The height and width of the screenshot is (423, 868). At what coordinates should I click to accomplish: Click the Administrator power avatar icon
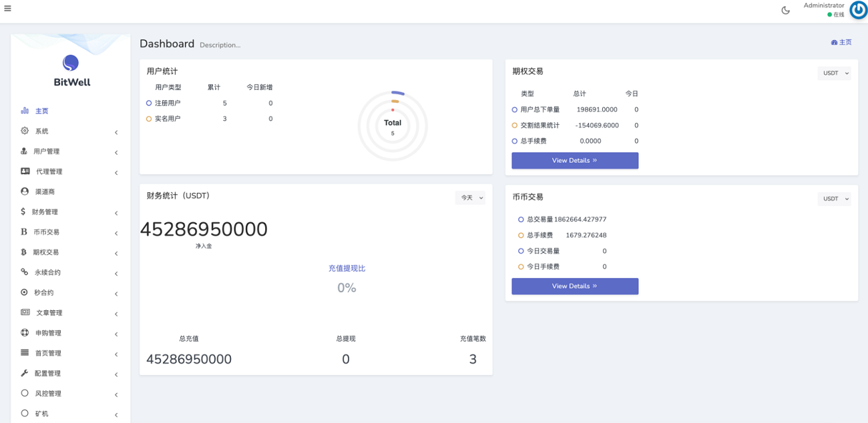click(x=857, y=10)
